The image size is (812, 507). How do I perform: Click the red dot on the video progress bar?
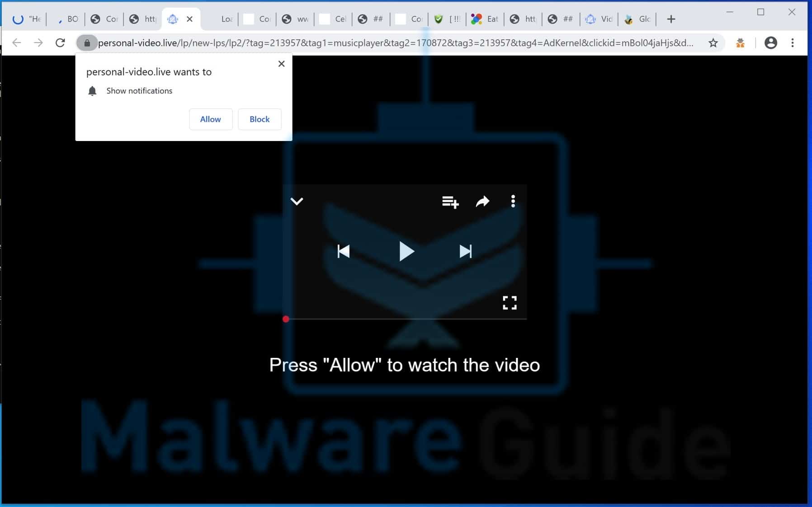click(x=285, y=319)
